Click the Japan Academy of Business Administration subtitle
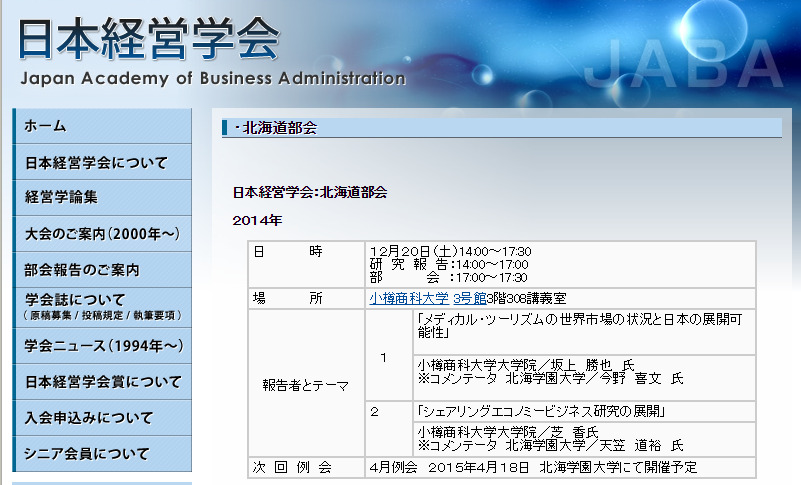The width and height of the screenshot is (801, 485). [212, 79]
